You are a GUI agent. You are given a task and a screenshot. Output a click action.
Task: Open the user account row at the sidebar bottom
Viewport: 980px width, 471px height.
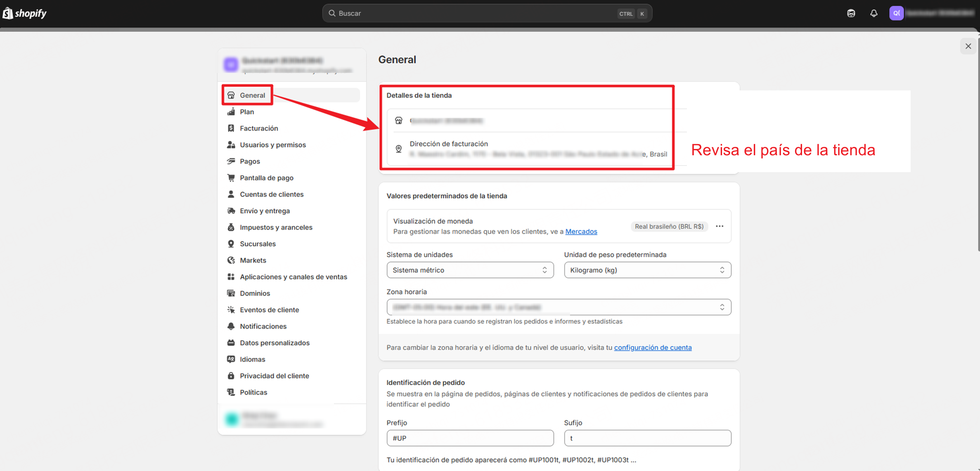[x=291, y=419]
